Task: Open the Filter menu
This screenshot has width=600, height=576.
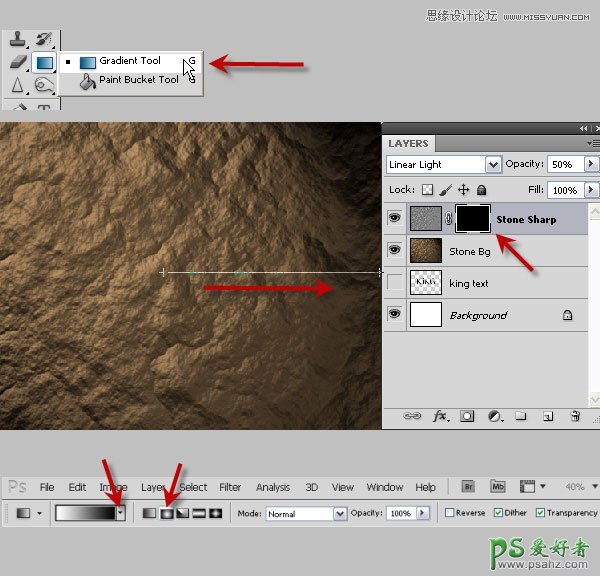Action: pos(230,487)
